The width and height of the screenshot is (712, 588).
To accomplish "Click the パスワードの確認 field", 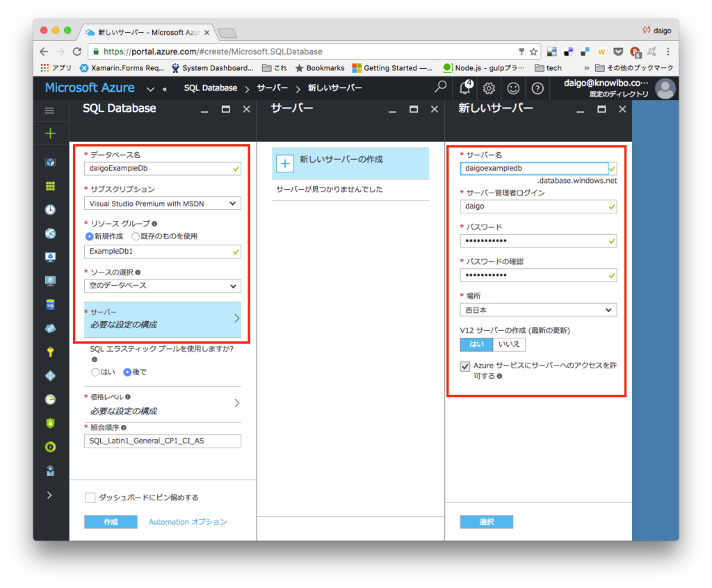I will [538, 275].
